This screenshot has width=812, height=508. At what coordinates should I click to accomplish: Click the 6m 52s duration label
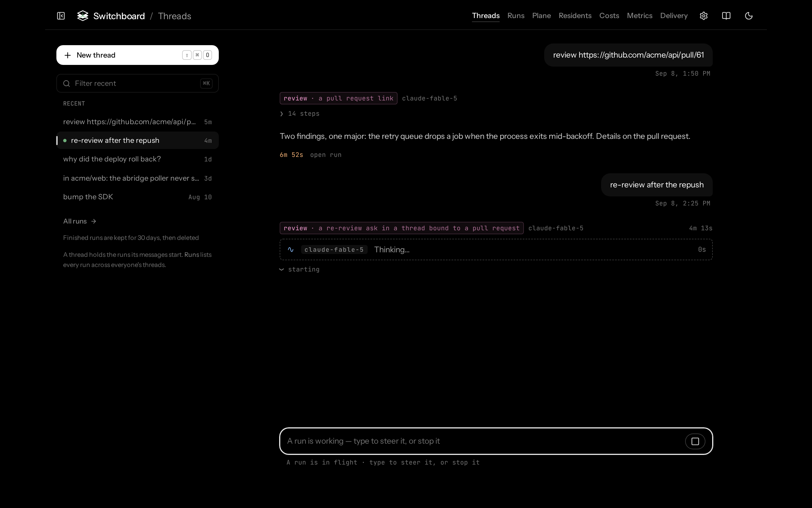[291, 155]
